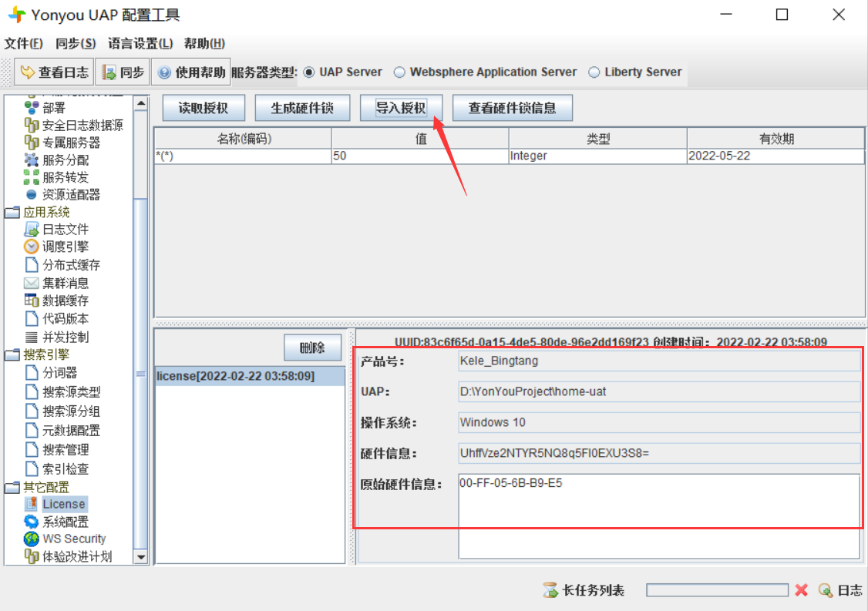868x611 pixels.
Task: Open 调度引擎 clock icon
Action: [32, 247]
